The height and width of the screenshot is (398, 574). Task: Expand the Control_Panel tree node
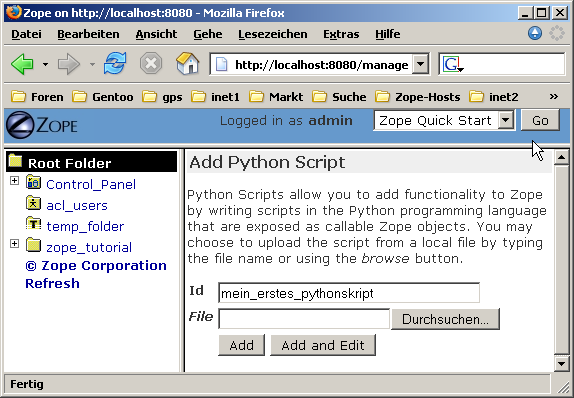click(14, 181)
